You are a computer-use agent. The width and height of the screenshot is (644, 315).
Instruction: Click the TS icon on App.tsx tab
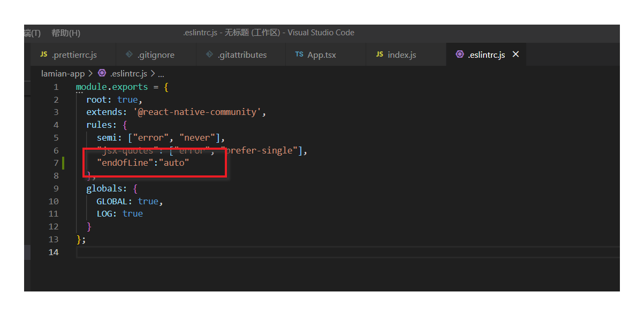coord(299,55)
